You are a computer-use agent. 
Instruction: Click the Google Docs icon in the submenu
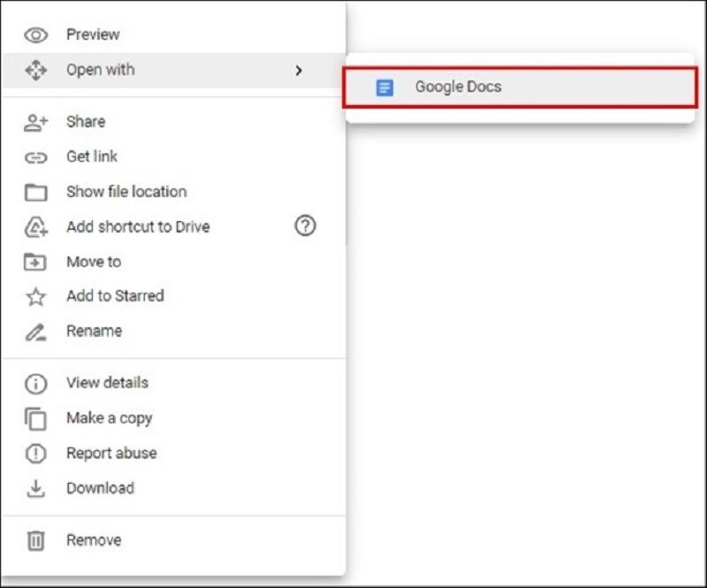(386, 87)
